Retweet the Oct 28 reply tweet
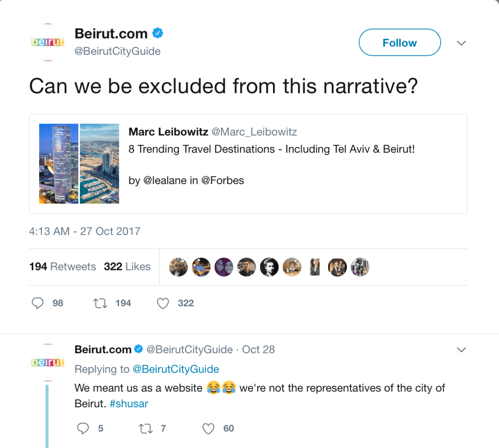 (146, 428)
